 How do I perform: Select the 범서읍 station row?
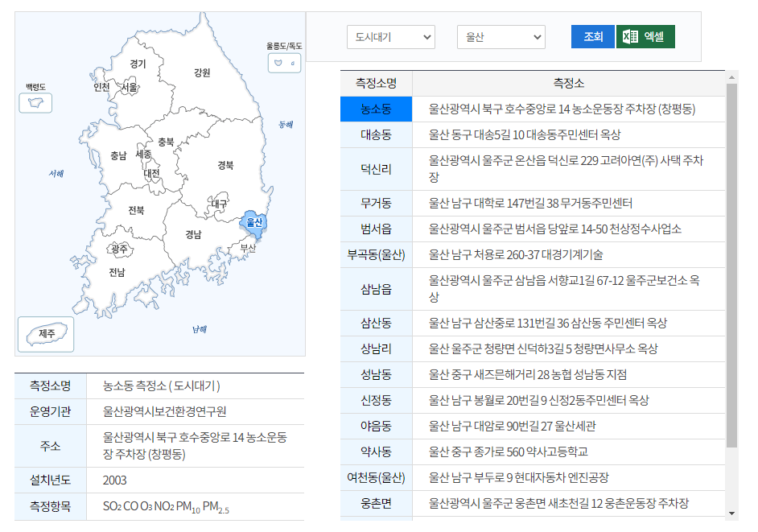tap(533, 229)
